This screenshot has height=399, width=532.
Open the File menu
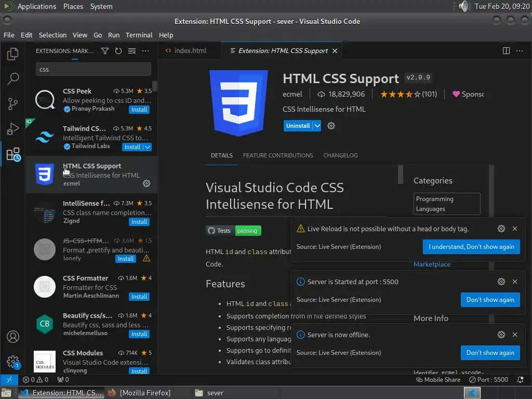pyautogui.click(x=9, y=35)
